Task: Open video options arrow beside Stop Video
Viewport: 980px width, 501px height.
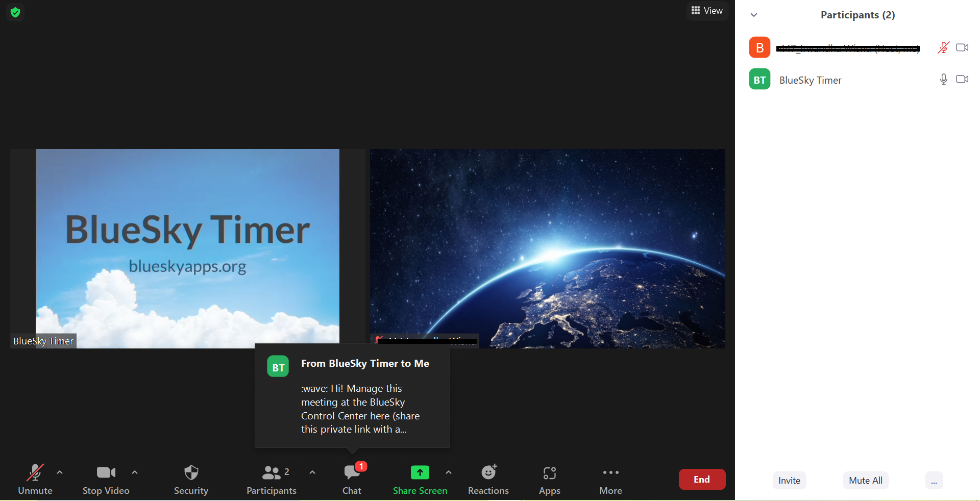Action: (135, 472)
